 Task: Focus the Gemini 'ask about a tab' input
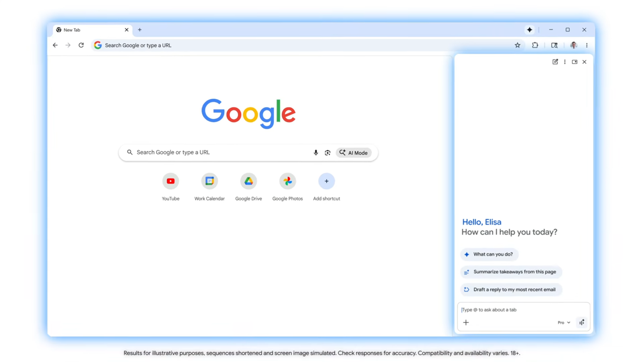523,310
